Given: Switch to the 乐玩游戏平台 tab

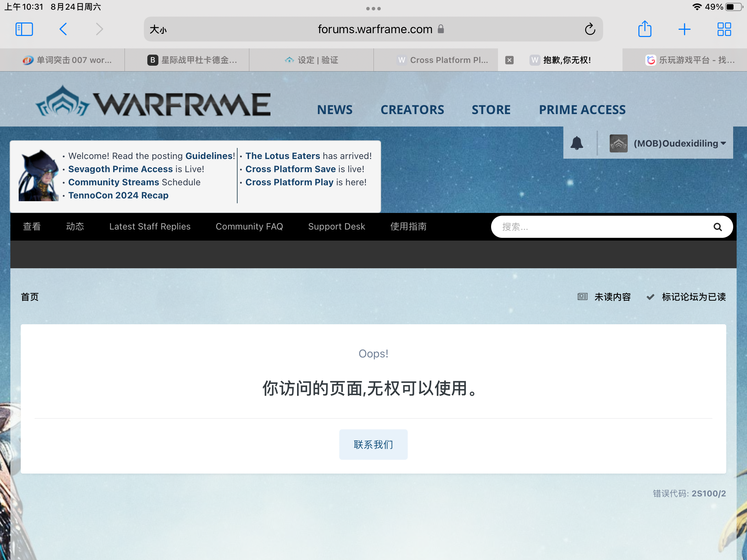Looking at the screenshot, I should coord(685,60).
